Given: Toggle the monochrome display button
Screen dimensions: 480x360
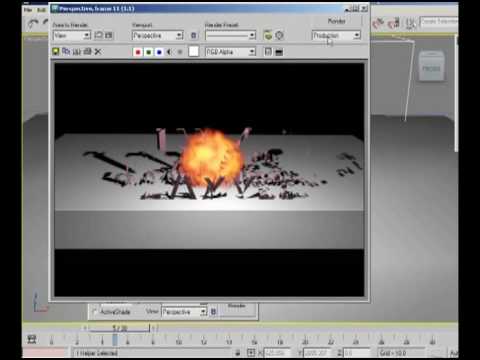Looking at the screenshot, I should point(180,52).
